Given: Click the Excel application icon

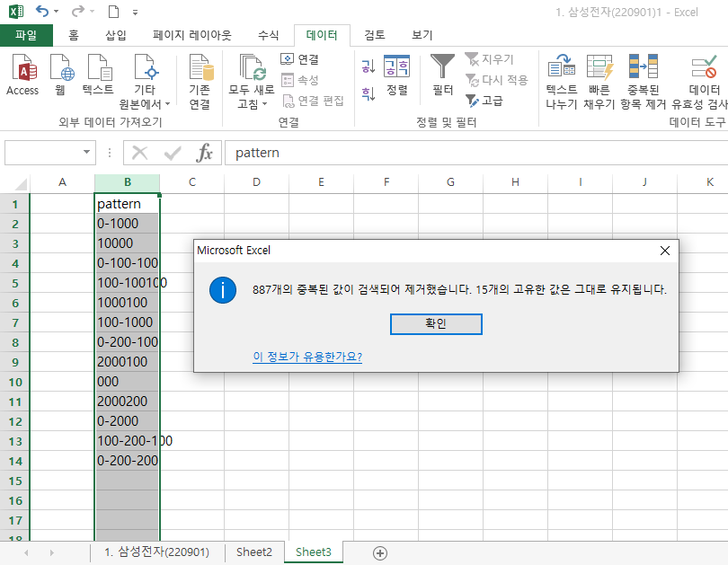Looking at the screenshot, I should click(16, 11).
